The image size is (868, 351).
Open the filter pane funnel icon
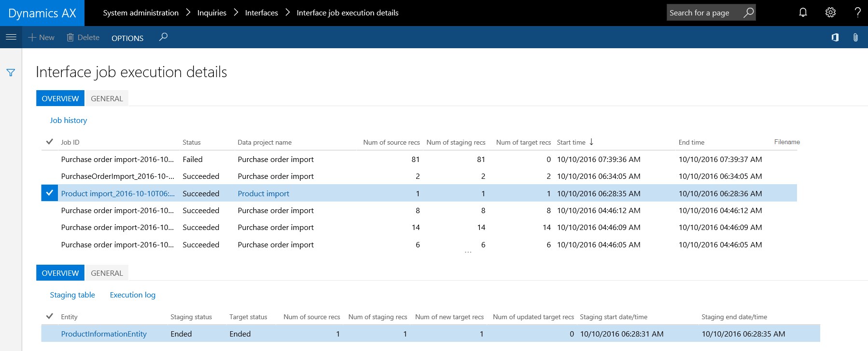coord(11,73)
